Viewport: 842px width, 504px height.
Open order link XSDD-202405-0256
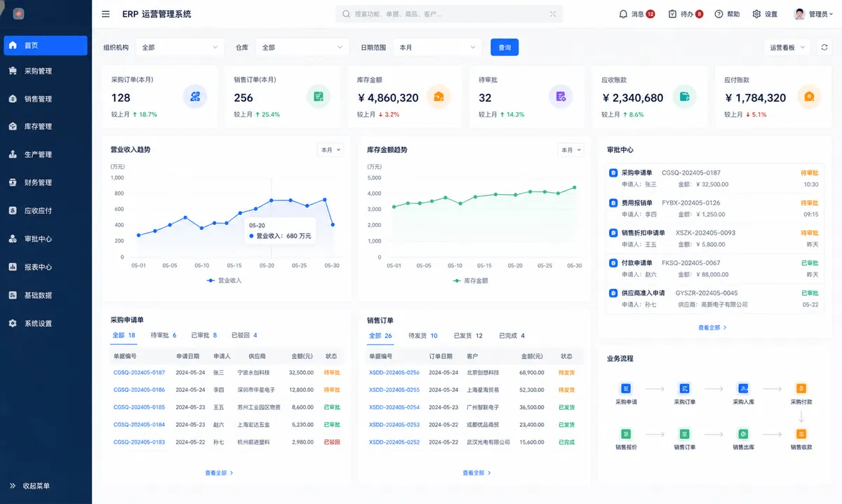pyautogui.click(x=394, y=373)
